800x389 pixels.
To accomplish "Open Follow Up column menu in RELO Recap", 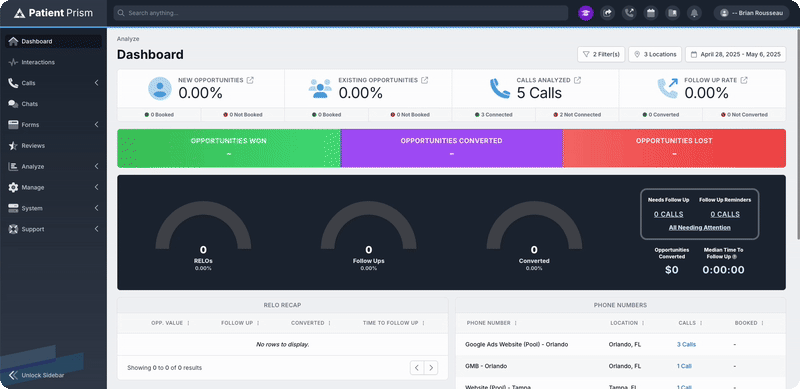I will pyautogui.click(x=258, y=323).
